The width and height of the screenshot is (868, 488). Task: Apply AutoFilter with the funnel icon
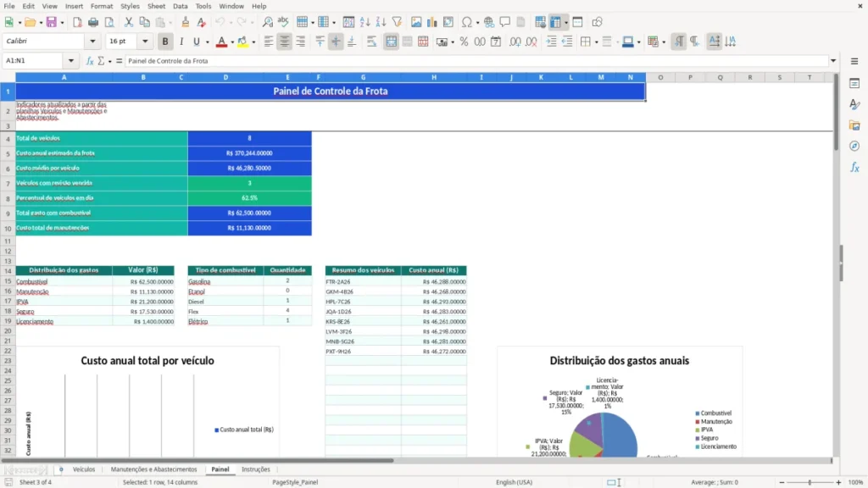point(397,22)
